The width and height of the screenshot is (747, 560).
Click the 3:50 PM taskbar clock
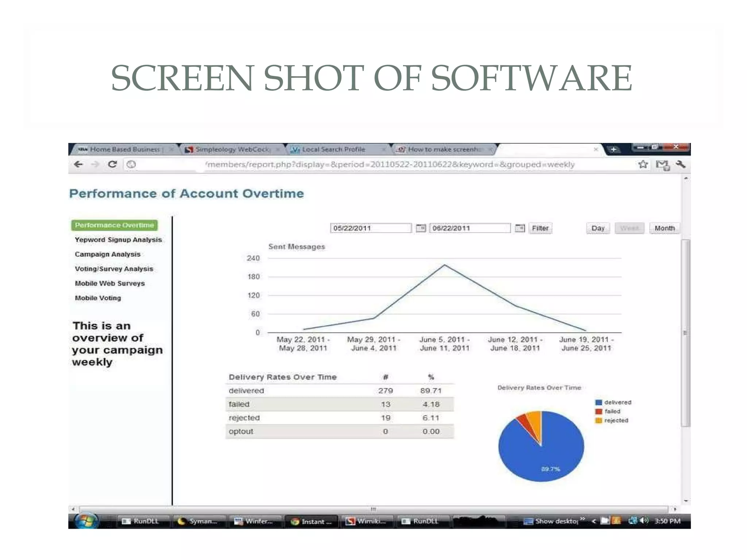click(x=667, y=521)
